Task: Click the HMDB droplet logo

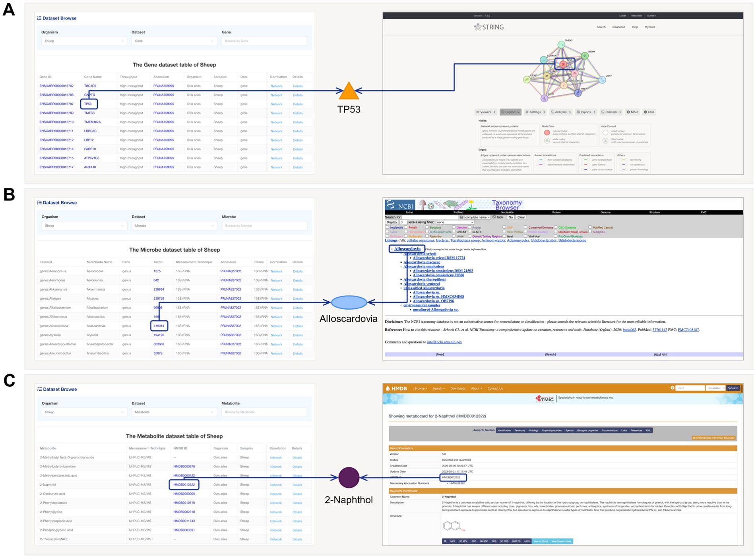Action: point(388,388)
